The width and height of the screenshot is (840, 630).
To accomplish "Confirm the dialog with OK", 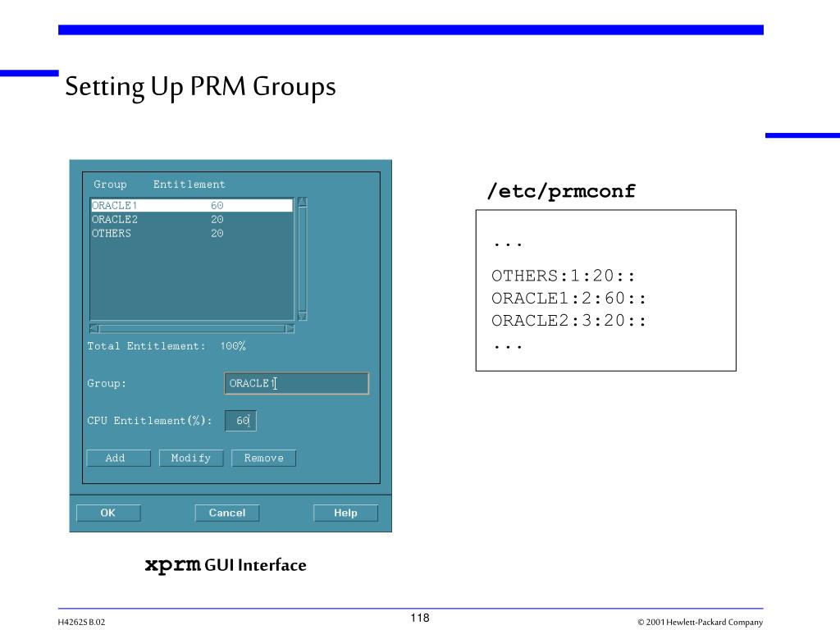I will (x=108, y=513).
